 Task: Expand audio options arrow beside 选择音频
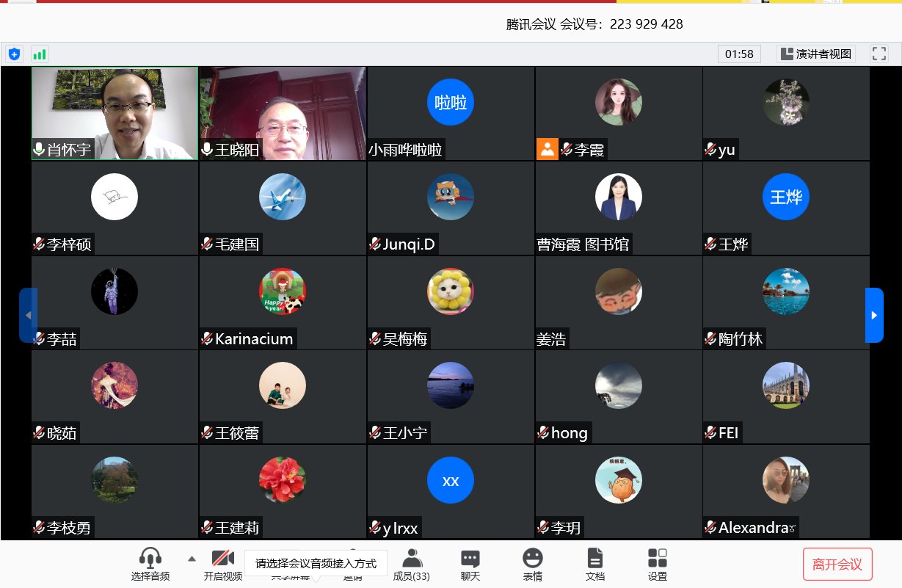(x=192, y=559)
